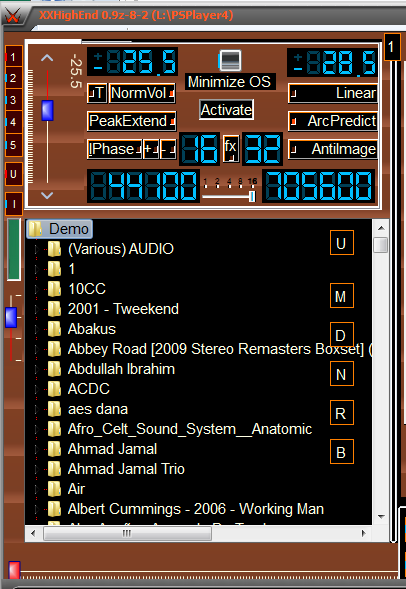Switch to side tab 3
This screenshot has height=589, width=406.
click(14, 100)
